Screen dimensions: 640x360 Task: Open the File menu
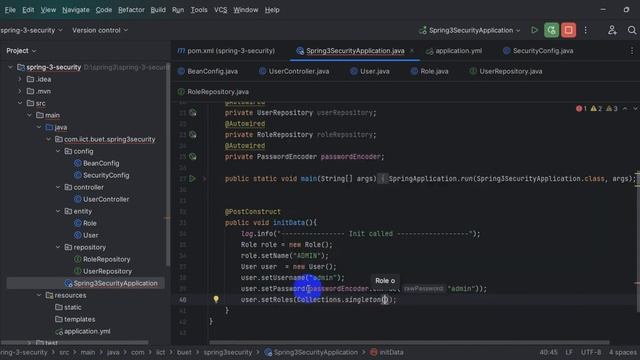coord(10,10)
